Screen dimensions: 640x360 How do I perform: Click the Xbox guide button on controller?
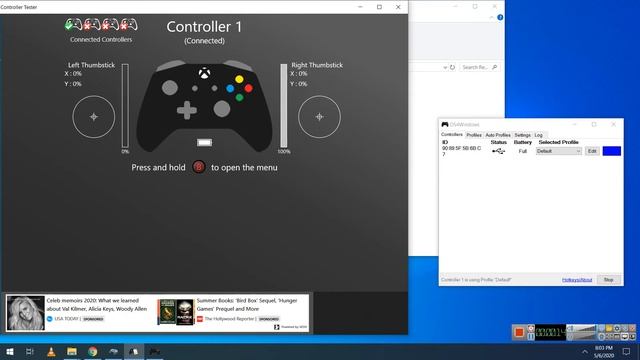pyautogui.click(x=204, y=73)
